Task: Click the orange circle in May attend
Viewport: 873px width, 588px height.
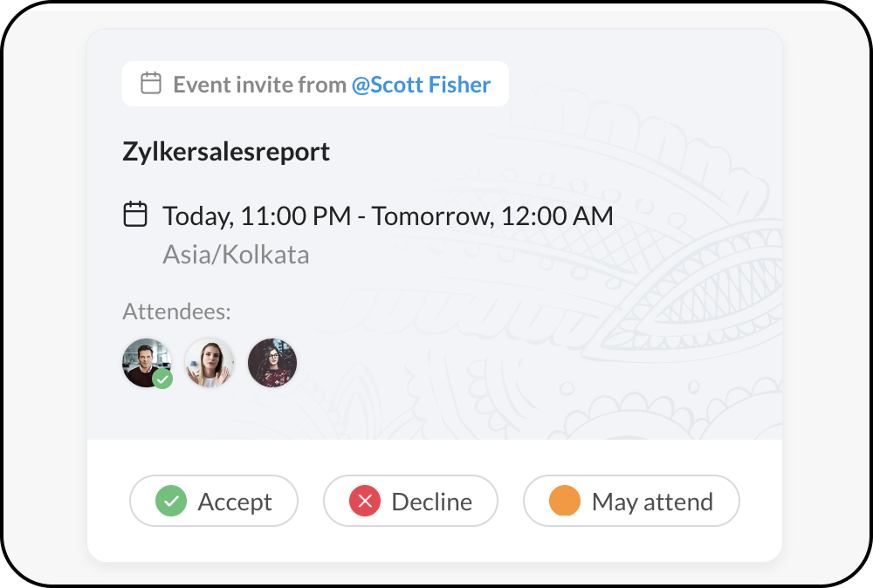Action: point(565,501)
